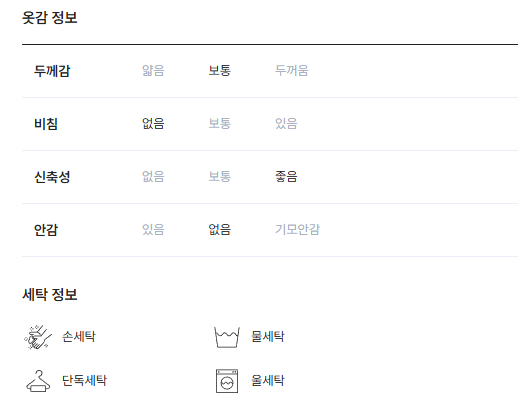
Task: Click the hand wash (손세탁) icon
Action: point(38,337)
